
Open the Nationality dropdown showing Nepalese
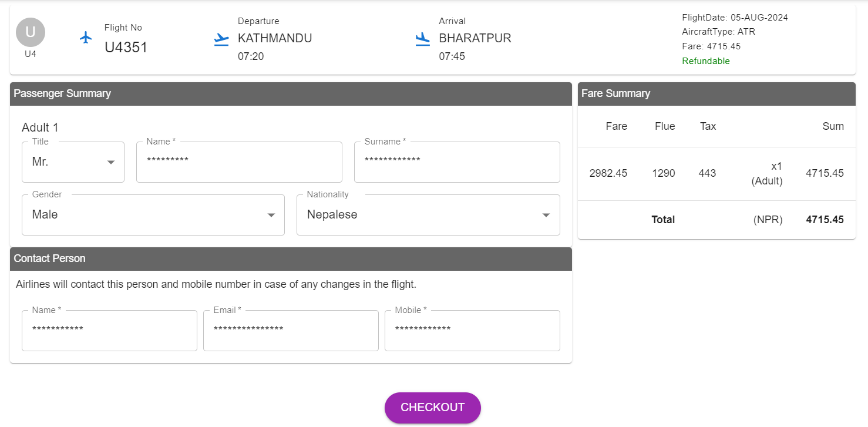coord(428,215)
